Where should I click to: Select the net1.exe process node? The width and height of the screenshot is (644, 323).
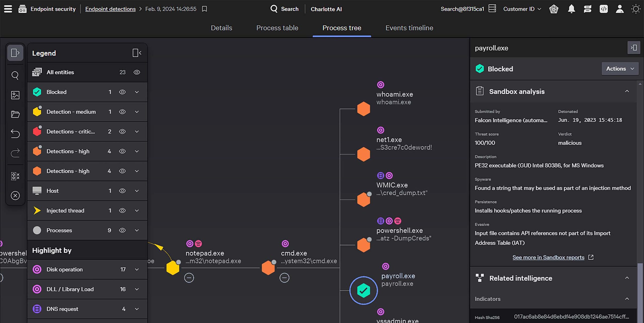pos(364,154)
